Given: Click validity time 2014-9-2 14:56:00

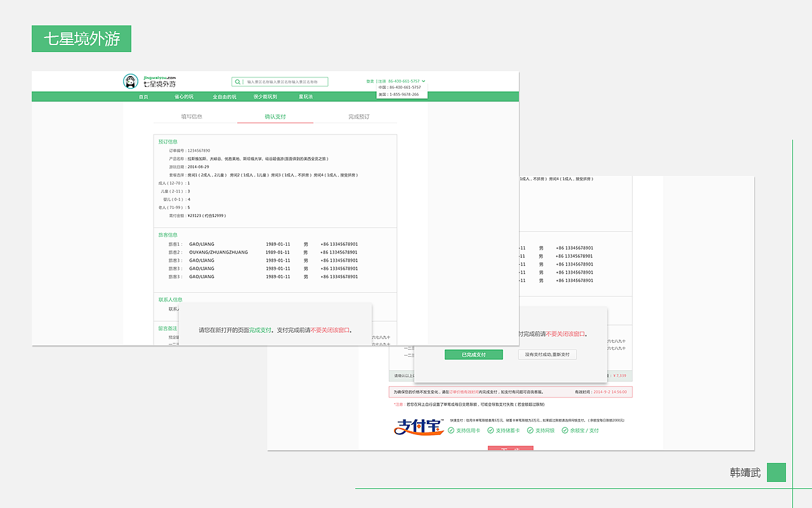Looking at the screenshot, I should pyautogui.click(x=610, y=392).
